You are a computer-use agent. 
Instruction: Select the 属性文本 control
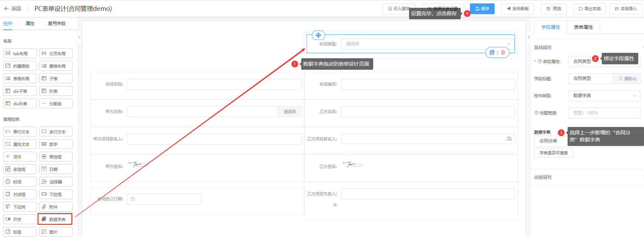[20, 144]
